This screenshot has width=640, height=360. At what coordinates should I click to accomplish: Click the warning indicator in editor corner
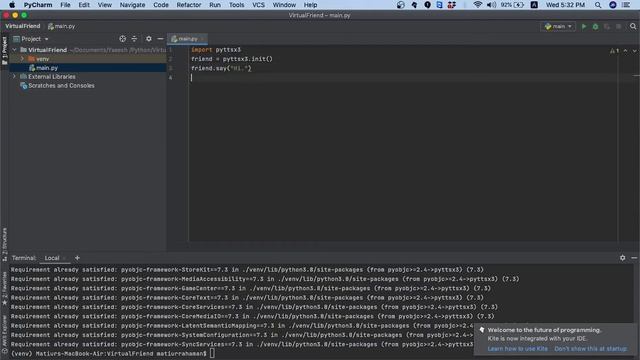[x=614, y=51]
